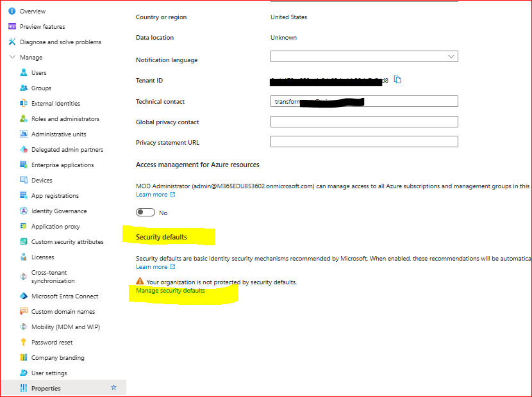The width and height of the screenshot is (532, 397).
Task: Click the Groups icon in sidebar
Action: click(x=24, y=88)
